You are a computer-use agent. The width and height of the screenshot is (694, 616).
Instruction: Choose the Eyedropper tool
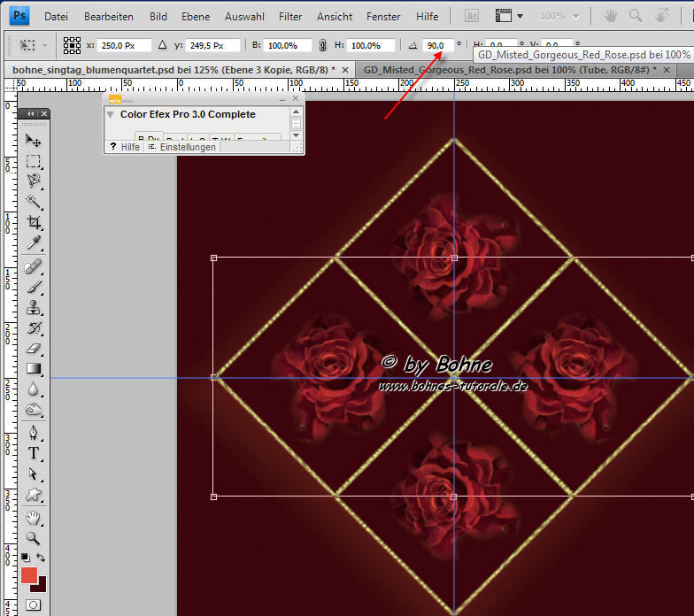click(x=33, y=243)
